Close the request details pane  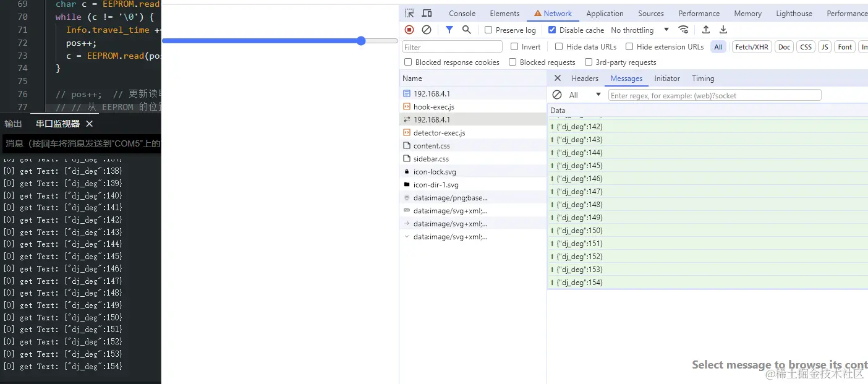tap(557, 79)
